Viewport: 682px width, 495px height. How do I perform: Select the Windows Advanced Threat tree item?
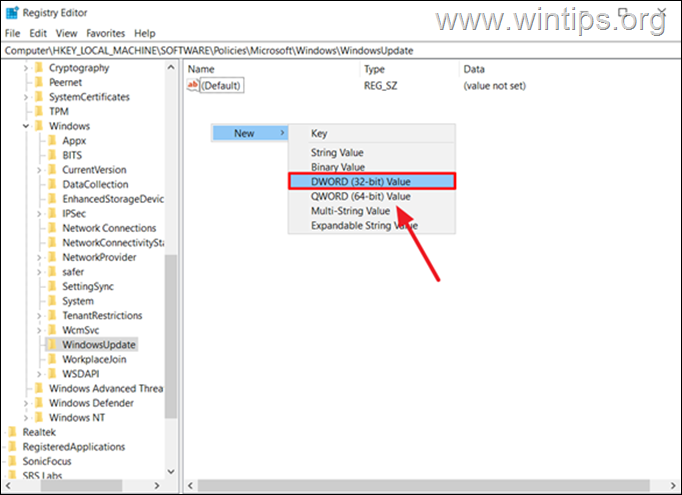pyautogui.click(x=106, y=388)
